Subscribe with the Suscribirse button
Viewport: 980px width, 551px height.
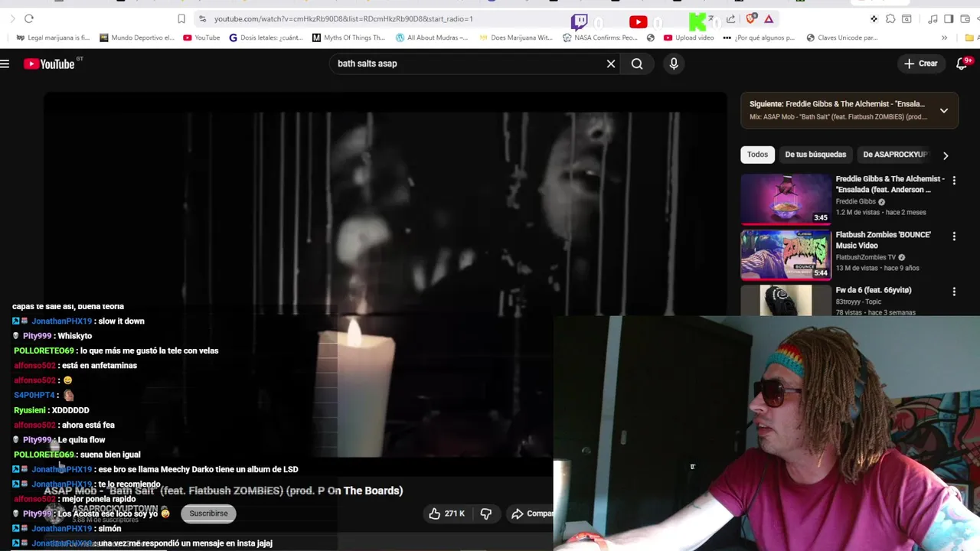pyautogui.click(x=208, y=514)
